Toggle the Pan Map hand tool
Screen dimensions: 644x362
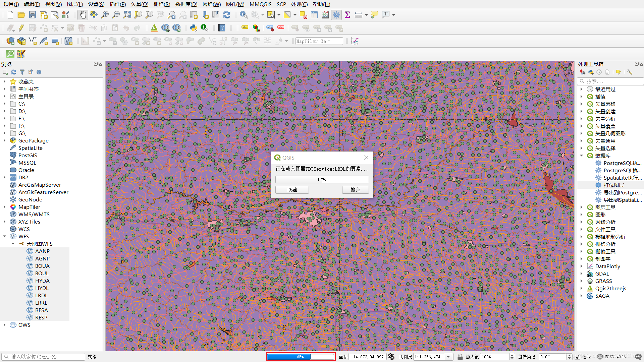coord(83,15)
